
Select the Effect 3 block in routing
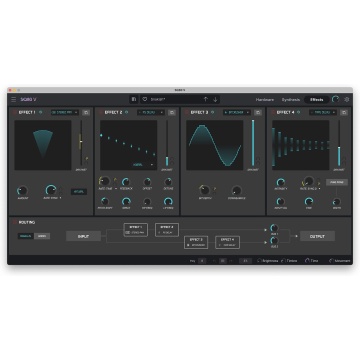click(196, 242)
